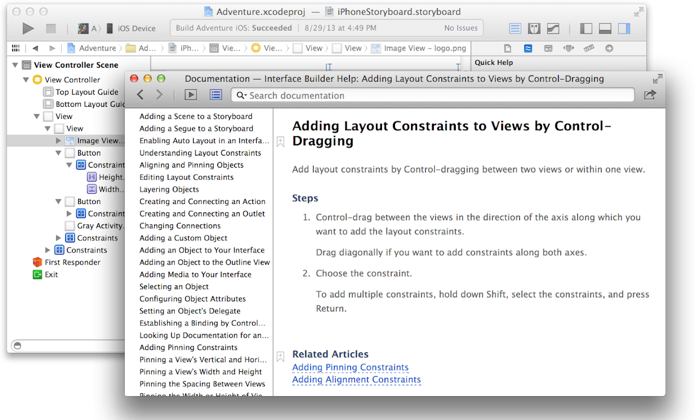Open the Identity inspector tab

548,48
